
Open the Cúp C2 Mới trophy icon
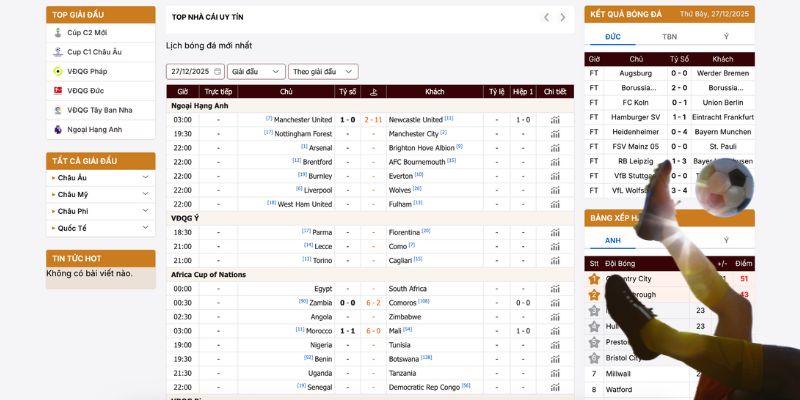tap(58, 33)
